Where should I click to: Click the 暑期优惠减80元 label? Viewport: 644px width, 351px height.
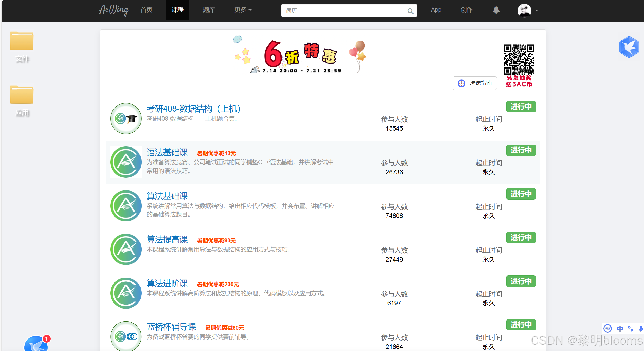tap(225, 328)
